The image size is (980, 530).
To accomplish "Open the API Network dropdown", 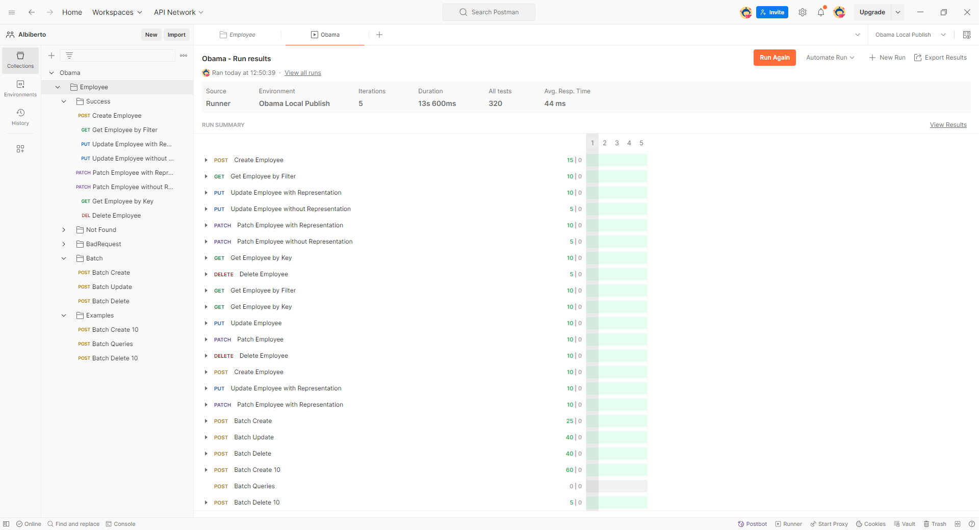I will [178, 12].
